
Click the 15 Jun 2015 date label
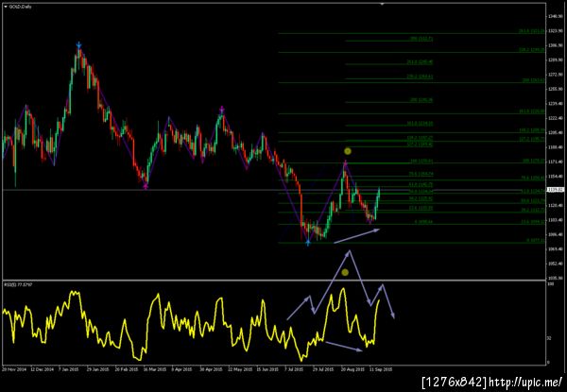[267, 369]
